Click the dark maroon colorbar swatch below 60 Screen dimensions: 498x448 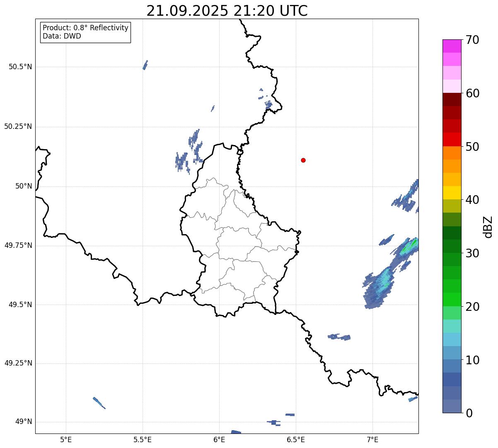coord(452,99)
